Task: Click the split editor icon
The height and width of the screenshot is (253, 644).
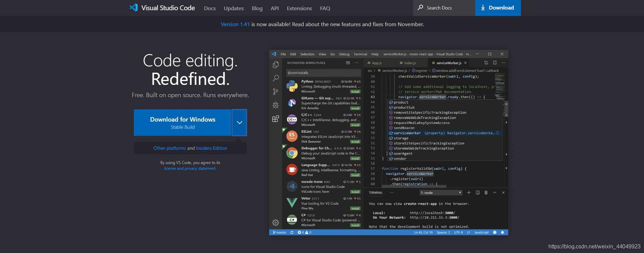Action: coord(495,62)
